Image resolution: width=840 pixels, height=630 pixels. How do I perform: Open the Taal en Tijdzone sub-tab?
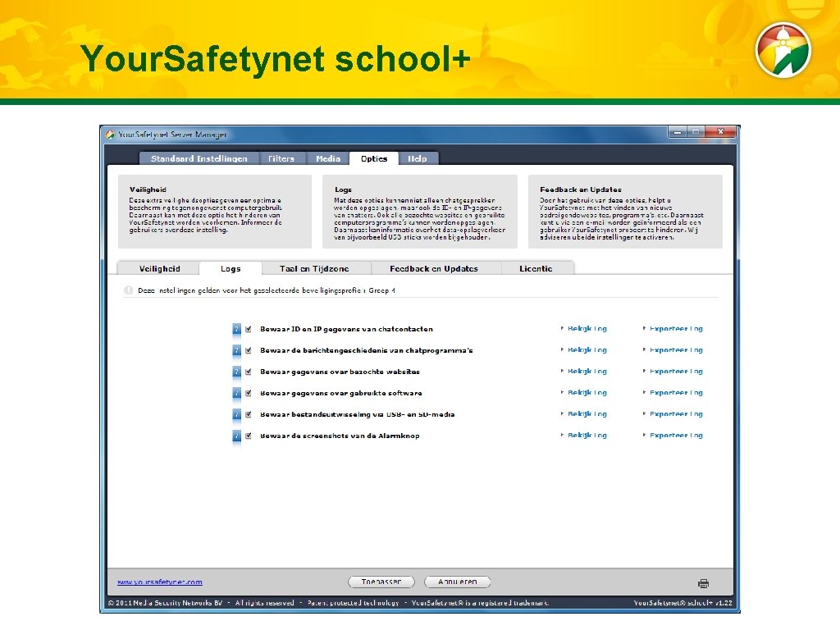(x=314, y=268)
